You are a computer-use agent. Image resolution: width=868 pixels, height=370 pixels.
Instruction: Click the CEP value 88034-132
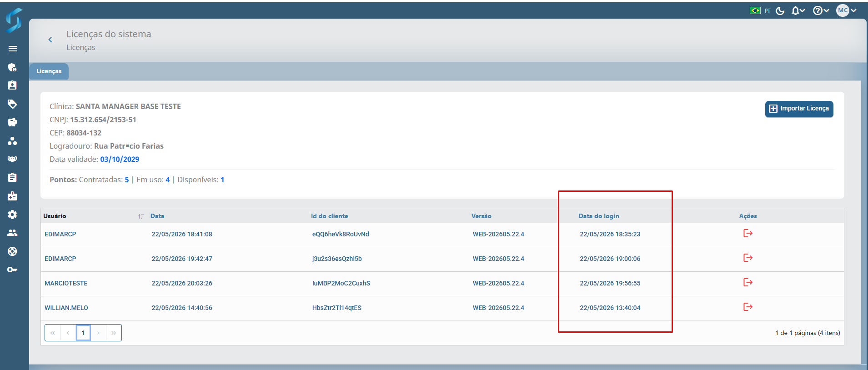84,133
